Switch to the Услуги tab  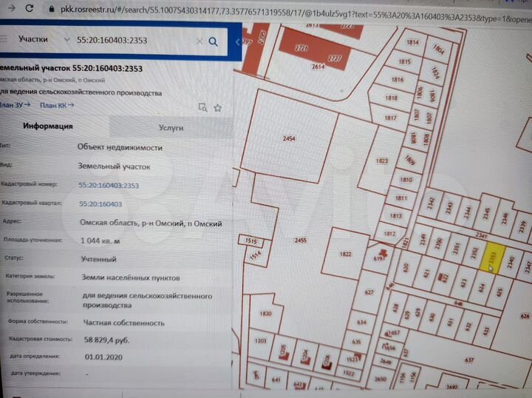(170, 127)
